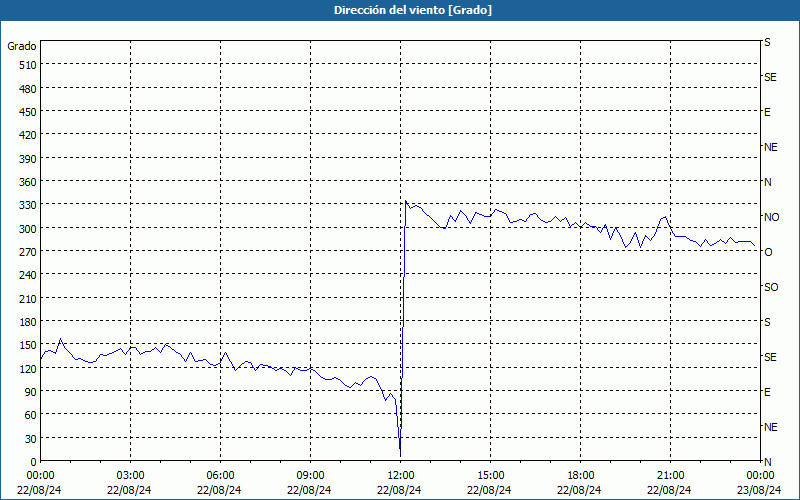Click the chart title "Dirección del viento [Grado]"
The image size is (800, 500).
click(413, 10)
